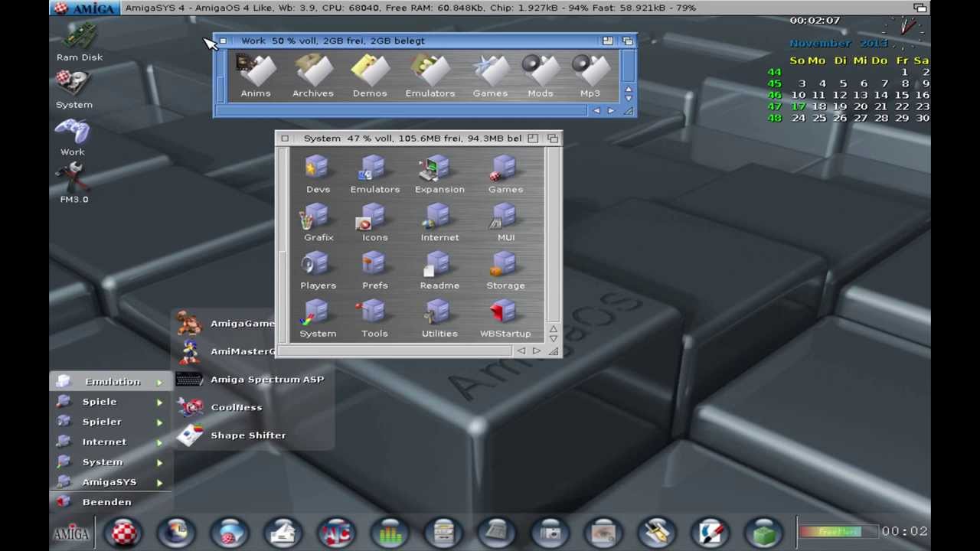
Task: Click the Work window scroll left arrow
Action: pyautogui.click(x=596, y=111)
